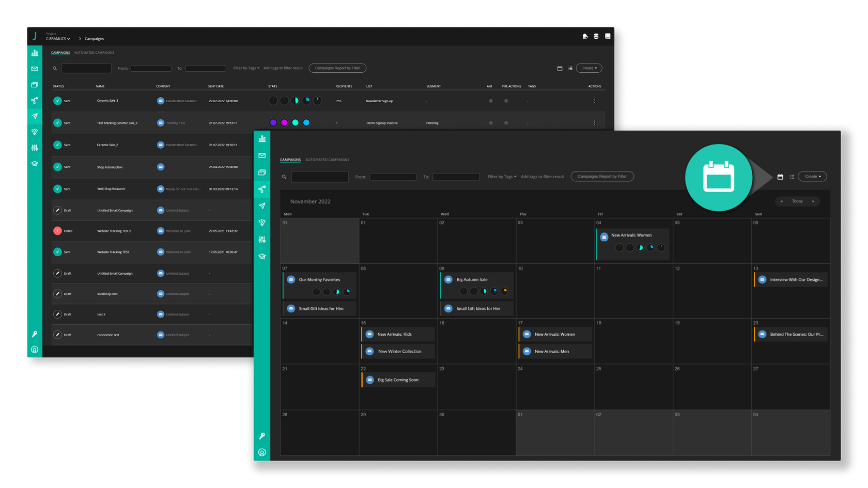Open the stacked cards icon in back window sidebar

point(35,85)
